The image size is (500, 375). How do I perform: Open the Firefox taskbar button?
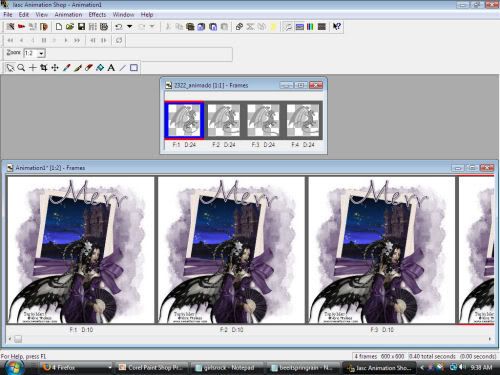(76, 368)
